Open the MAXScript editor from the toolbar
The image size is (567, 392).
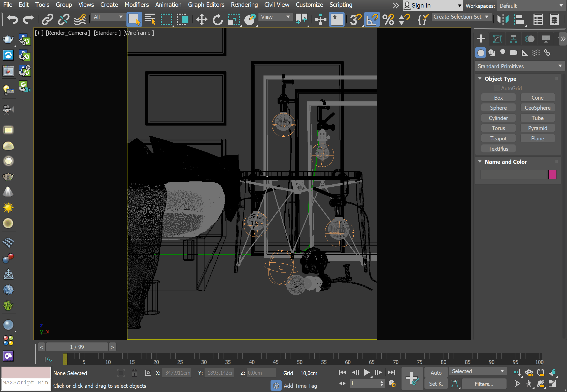423,19
